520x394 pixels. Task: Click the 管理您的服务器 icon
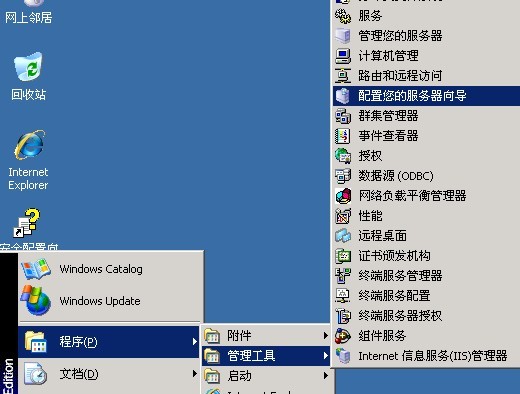[343, 36]
